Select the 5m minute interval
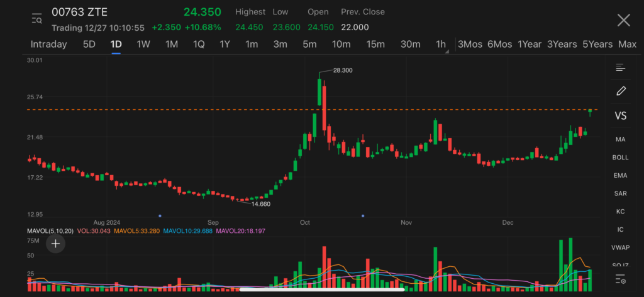 [x=309, y=45]
